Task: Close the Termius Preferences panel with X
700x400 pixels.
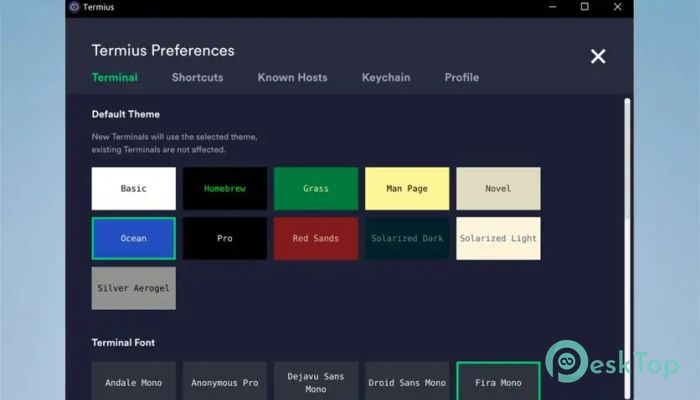Action: click(x=598, y=56)
